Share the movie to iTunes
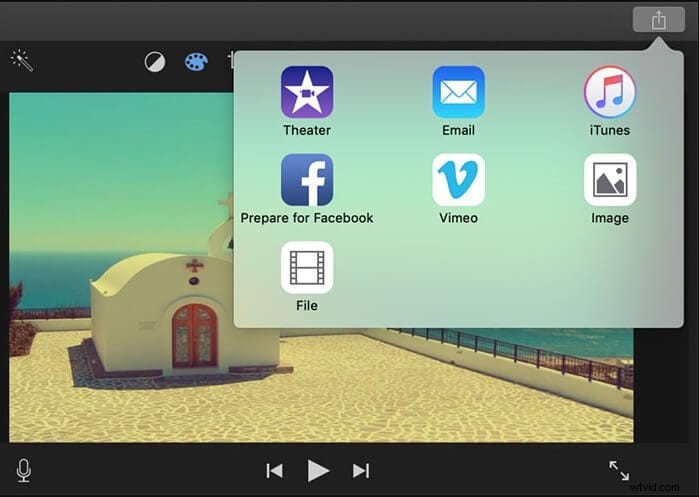The image size is (699, 497). (x=610, y=101)
